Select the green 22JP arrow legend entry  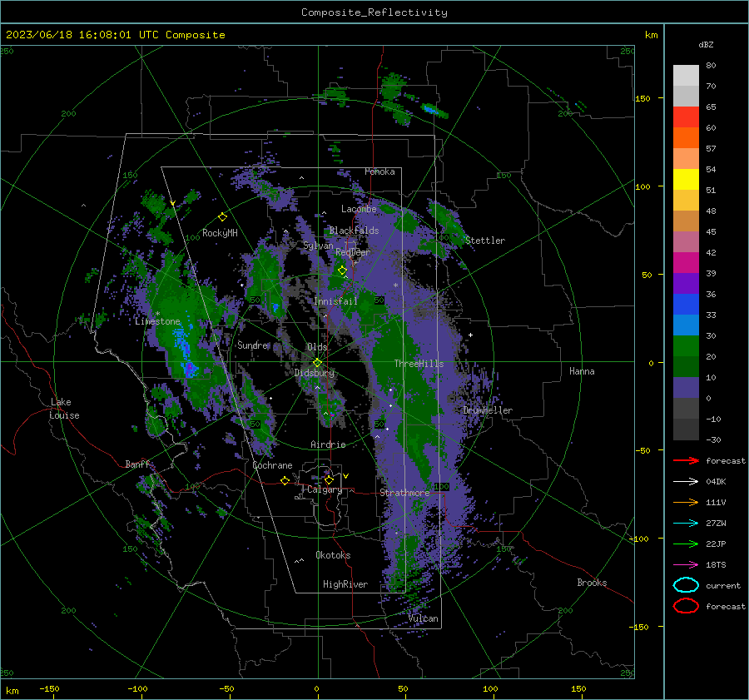686,544
